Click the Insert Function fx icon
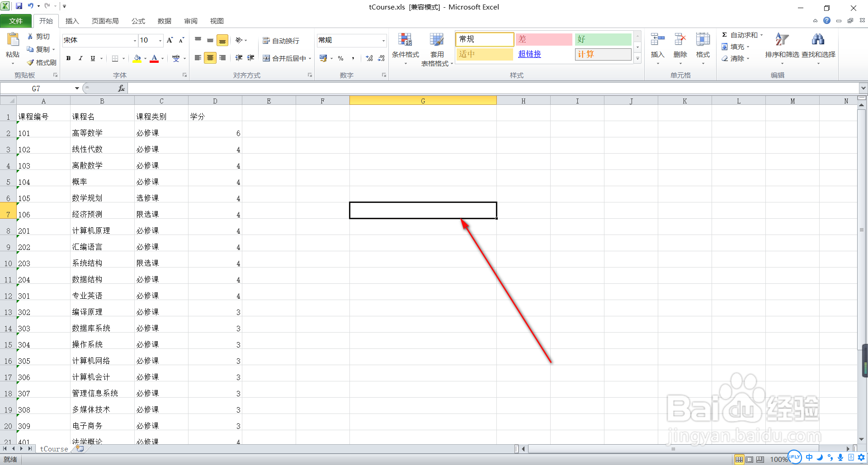The width and height of the screenshot is (868, 465). click(121, 89)
